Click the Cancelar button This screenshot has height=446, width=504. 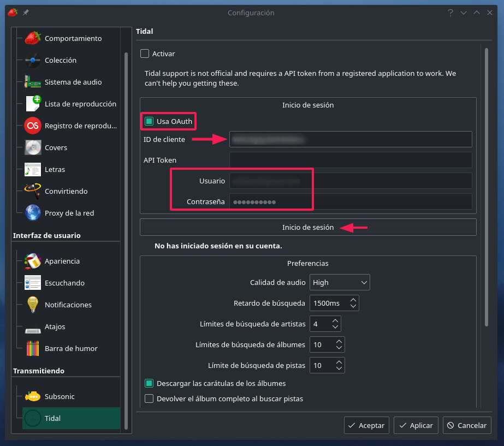coord(467,425)
